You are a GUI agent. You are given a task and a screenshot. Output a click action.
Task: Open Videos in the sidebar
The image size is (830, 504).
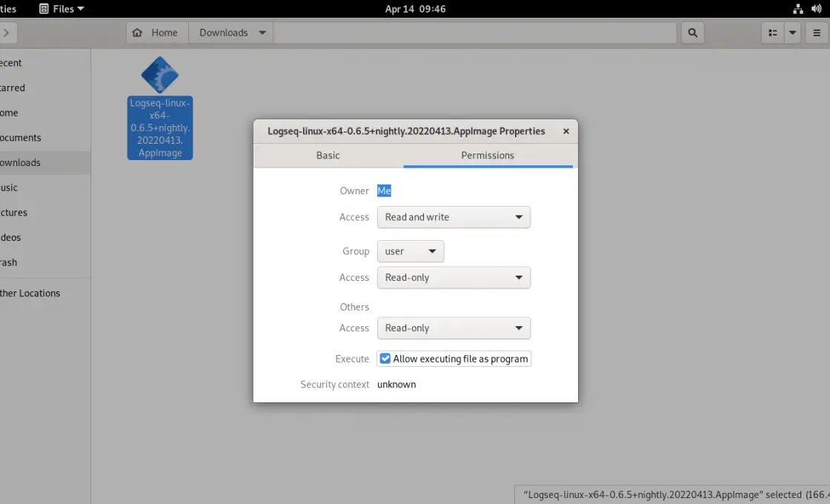(45, 237)
